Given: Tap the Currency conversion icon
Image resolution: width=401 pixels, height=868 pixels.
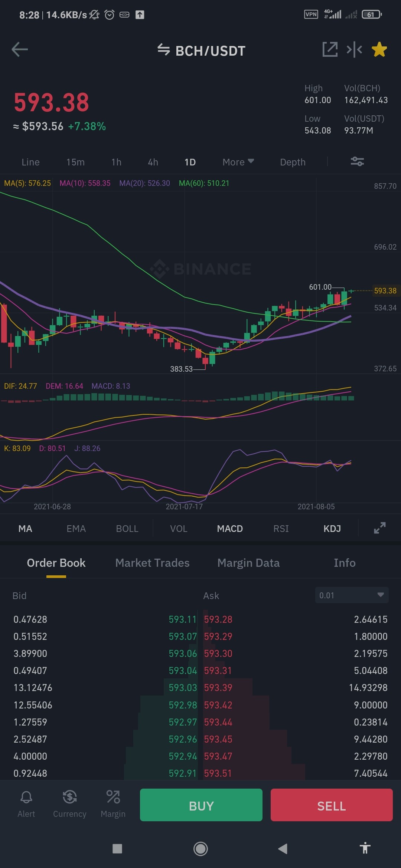Looking at the screenshot, I should [69, 804].
